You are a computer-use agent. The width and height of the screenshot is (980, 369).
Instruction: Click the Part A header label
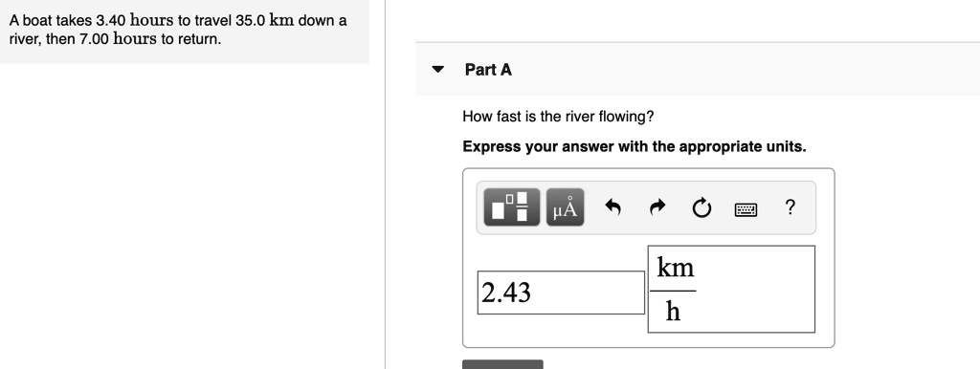click(x=488, y=69)
